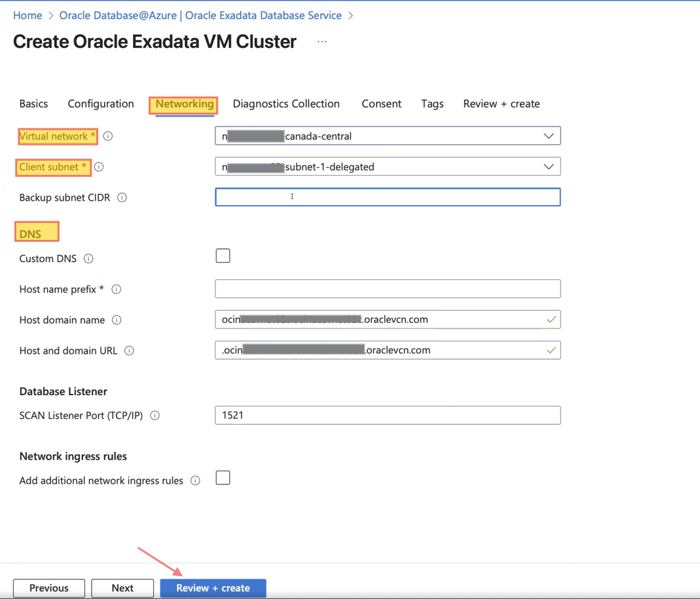Open Oracle Exadata Database Service breadcrumb
Viewport: 700px width, 599px height.
pos(200,15)
